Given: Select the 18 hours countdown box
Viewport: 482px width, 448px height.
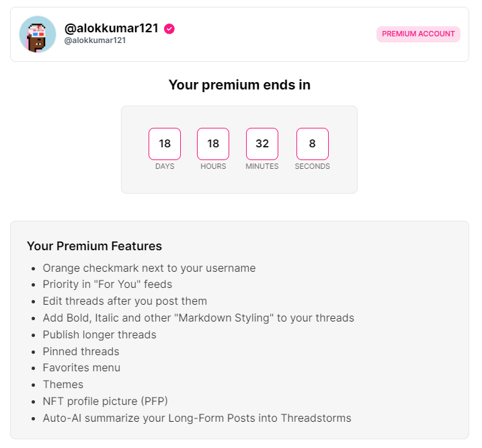Looking at the screenshot, I should (x=213, y=144).
